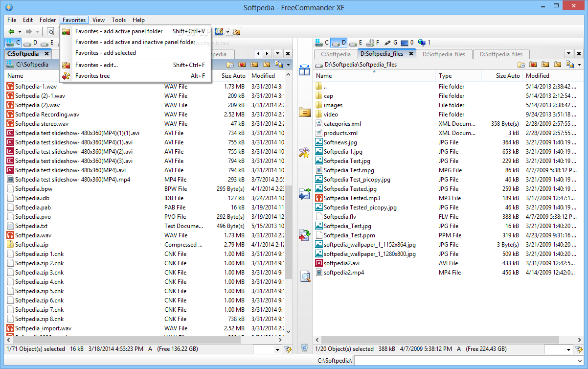Open left panel favorites heart icon
Screen dimensions: 588x369
(x=242, y=65)
